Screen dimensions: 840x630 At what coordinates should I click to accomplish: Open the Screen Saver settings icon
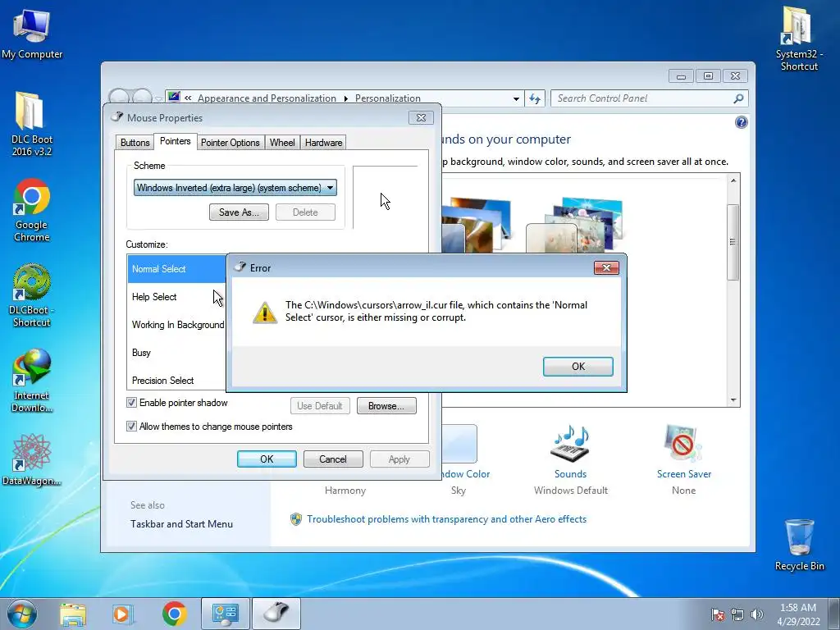click(683, 444)
